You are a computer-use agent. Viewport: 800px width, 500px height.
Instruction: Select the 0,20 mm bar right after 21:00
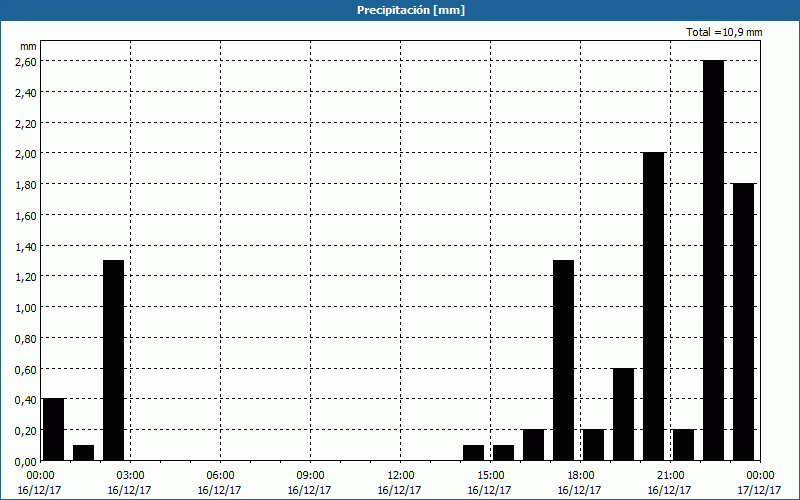coord(684,445)
